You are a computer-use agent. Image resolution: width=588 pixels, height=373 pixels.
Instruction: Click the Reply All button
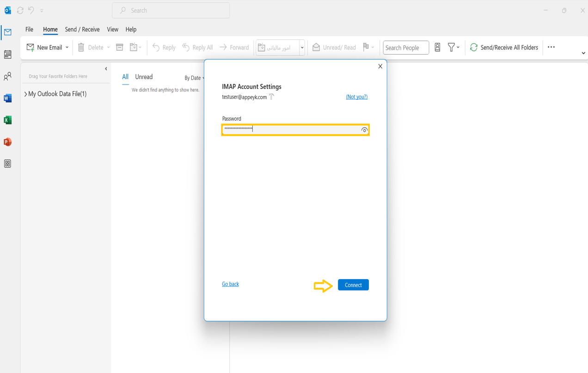(197, 47)
